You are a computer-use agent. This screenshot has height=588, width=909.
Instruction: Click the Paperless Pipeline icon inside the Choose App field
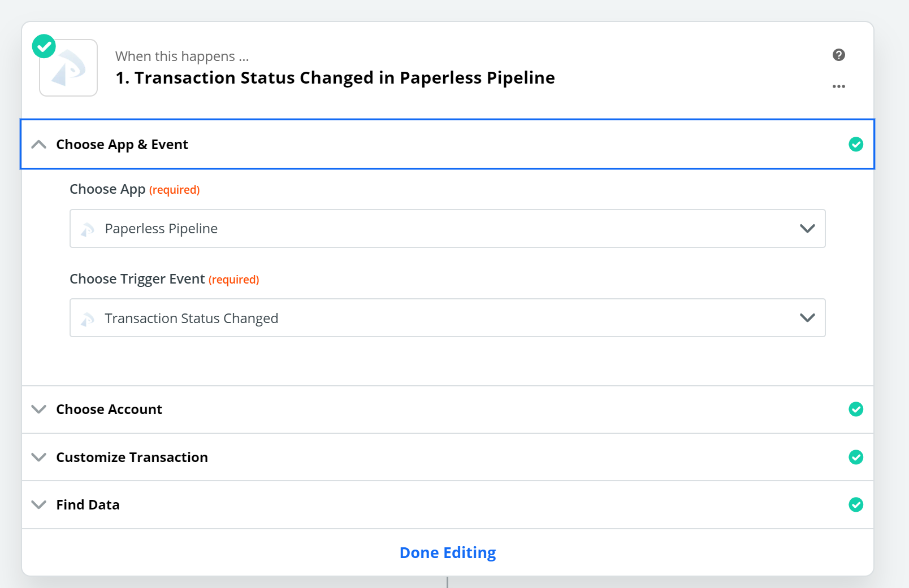tap(88, 229)
